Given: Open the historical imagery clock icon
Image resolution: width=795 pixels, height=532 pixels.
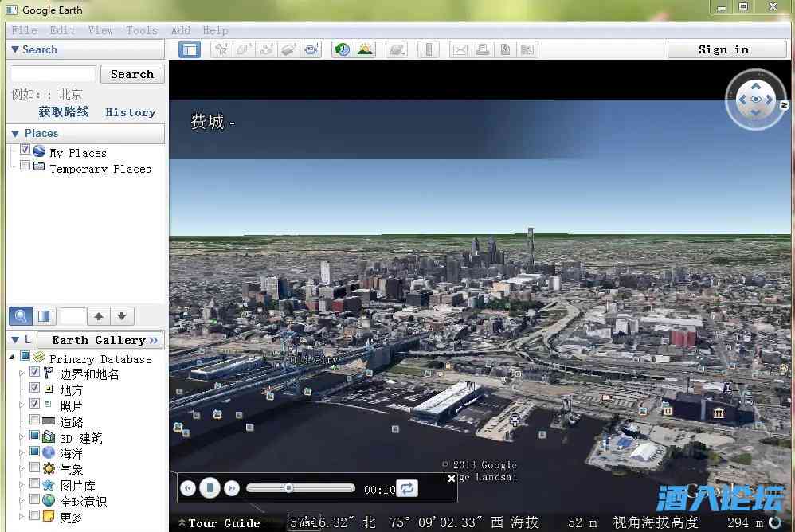Looking at the screenshot, I should point(343,49).
